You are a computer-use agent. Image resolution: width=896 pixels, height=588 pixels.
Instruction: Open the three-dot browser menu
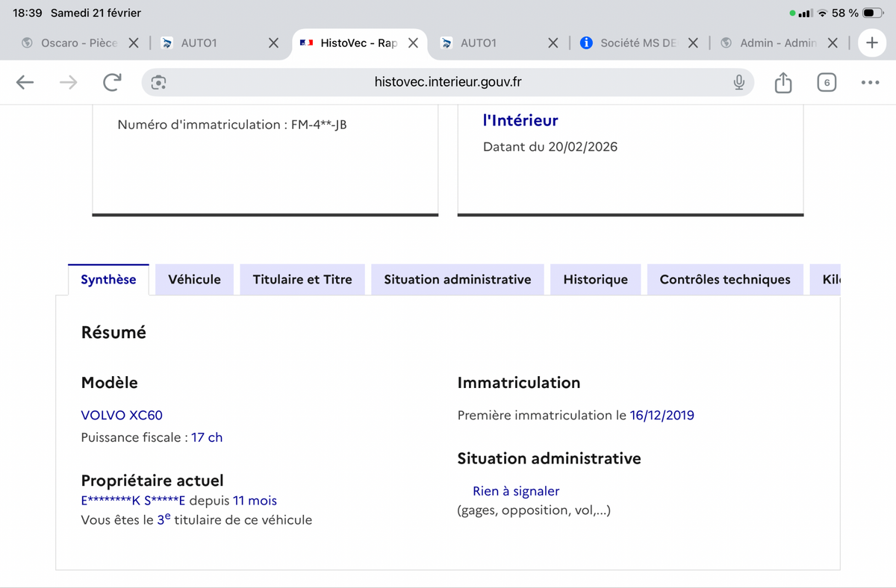(870, 82)
